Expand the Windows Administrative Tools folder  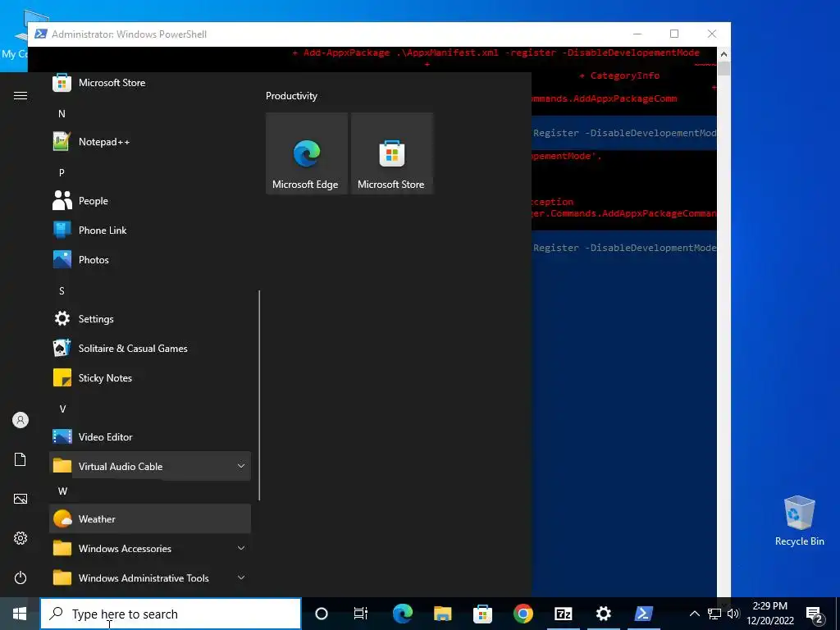(x=150, y=577)
